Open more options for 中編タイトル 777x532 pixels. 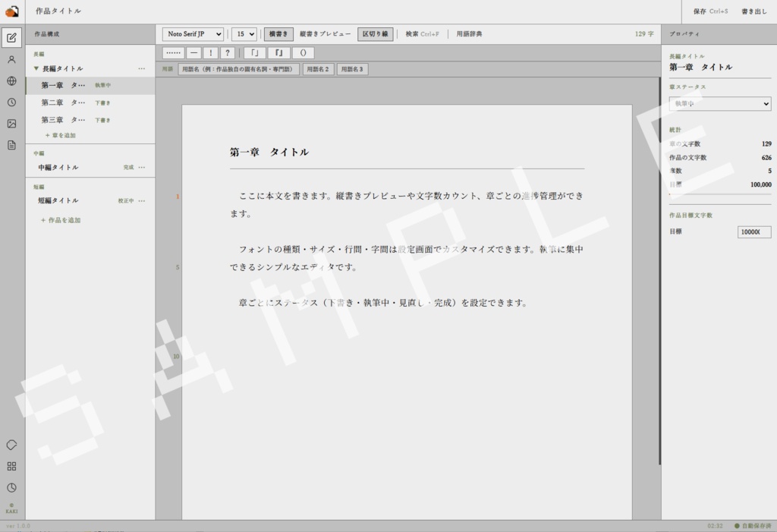(142, 167)
